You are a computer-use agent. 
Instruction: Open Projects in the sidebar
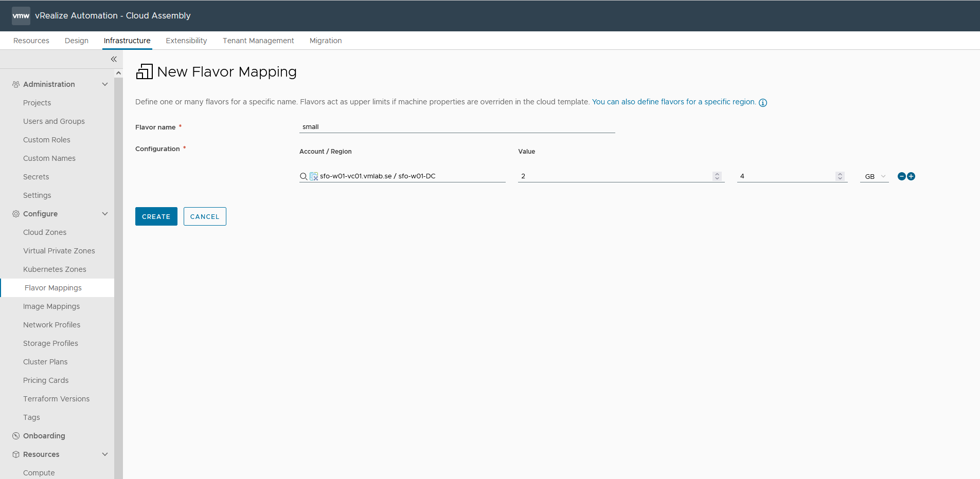pyautogui.click(x=37, y=103)
